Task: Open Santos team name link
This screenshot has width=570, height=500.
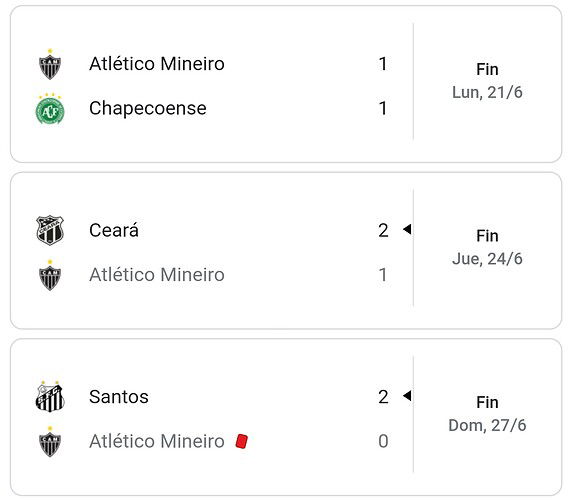Action: (119, 397)
